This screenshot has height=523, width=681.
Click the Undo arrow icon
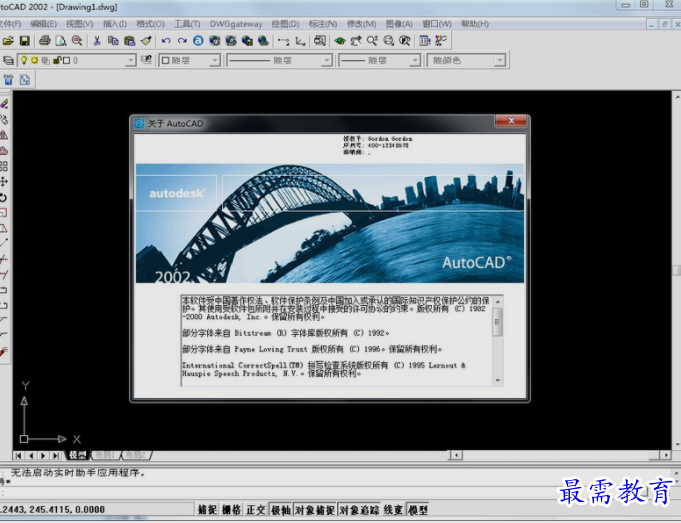(165, 41)
